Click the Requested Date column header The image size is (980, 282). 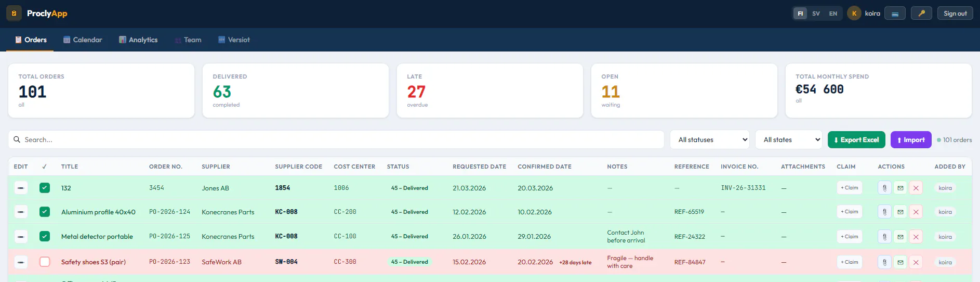tap(479, 166)
